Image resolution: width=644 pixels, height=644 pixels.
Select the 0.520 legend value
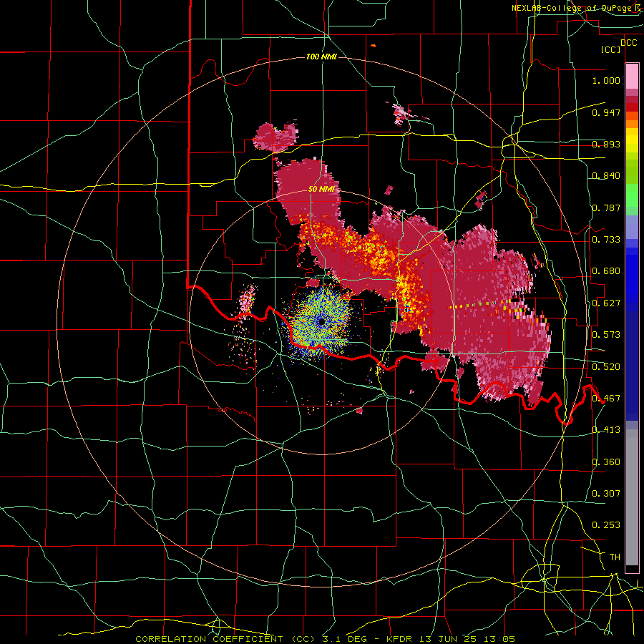606,366
